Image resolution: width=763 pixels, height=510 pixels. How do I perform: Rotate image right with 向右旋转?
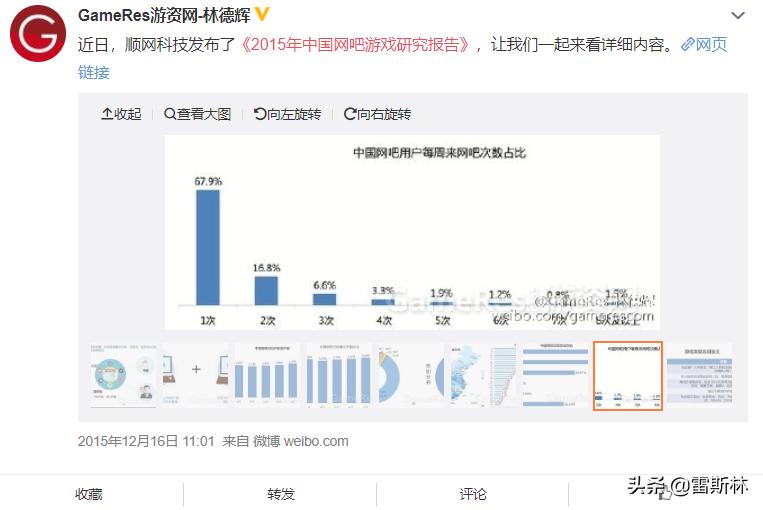click(x=377, y=114)
